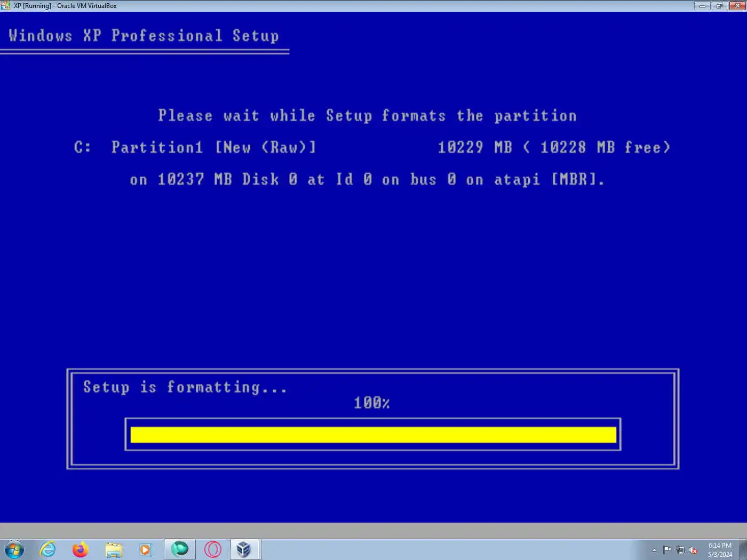Click the Show Desktop strip beside clock
This screenshot has height=560, width=747.
tap(743, 549)
